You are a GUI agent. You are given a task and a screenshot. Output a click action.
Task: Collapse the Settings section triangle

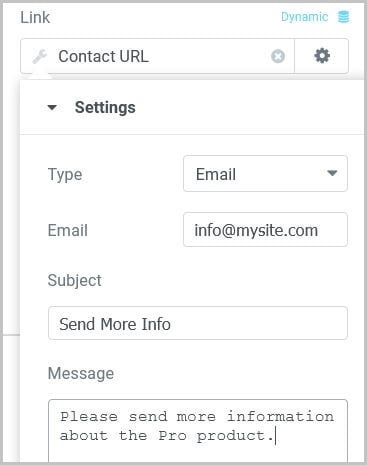click(52, 107)
